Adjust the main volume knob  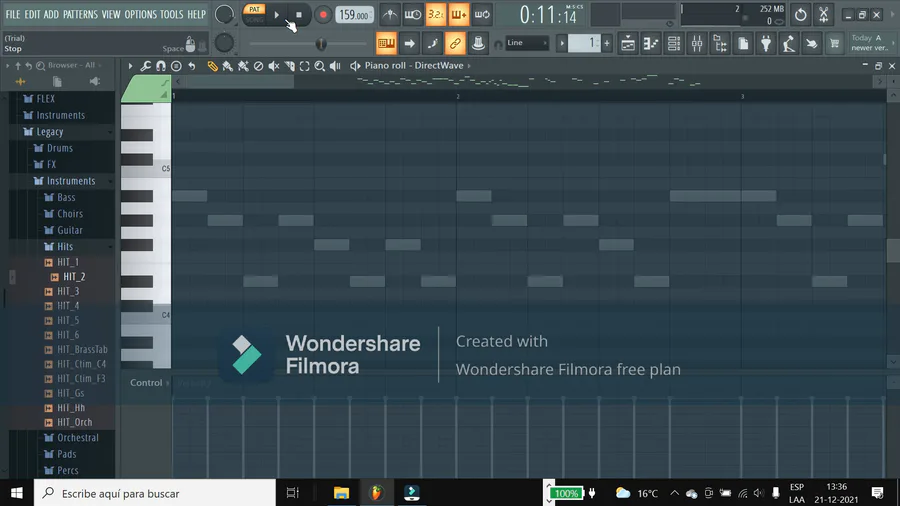click(224, 15)
